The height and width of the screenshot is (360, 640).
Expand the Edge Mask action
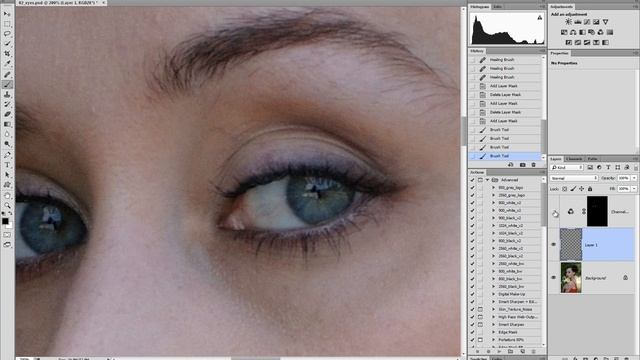493,332
